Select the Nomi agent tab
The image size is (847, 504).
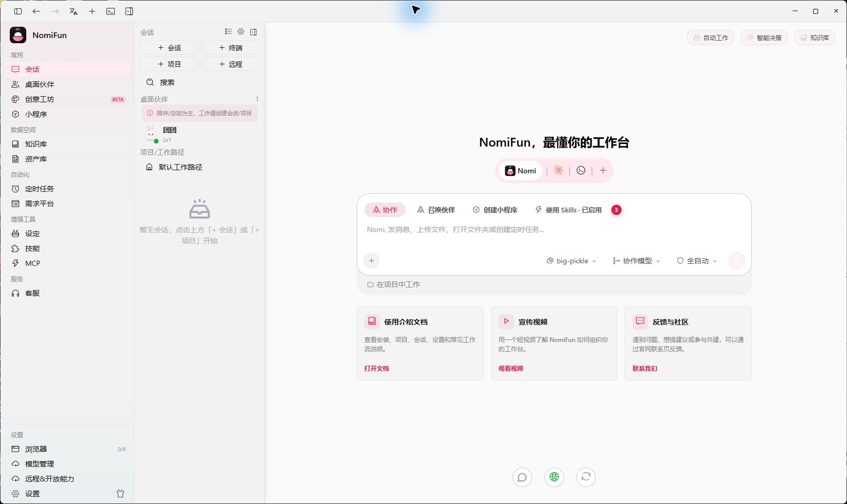521,171
